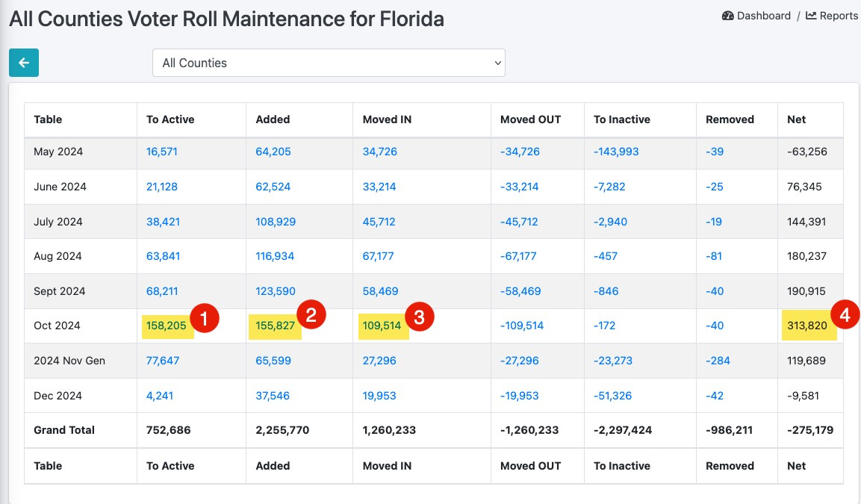
Task: Click May 2024 Removed value -39
Action: pyautogui.click(x=715, y=152)
